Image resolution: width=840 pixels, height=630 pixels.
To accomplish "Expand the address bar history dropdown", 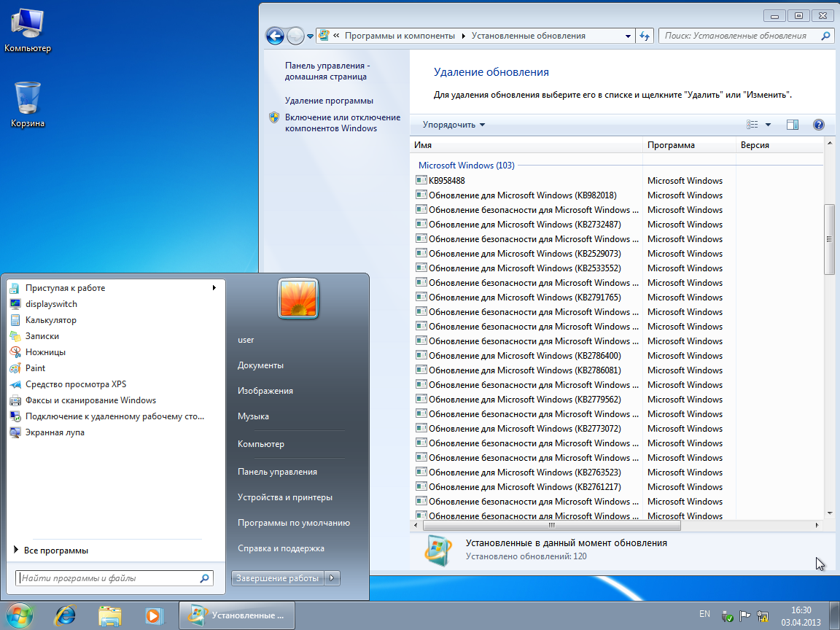I will (629, 36).
